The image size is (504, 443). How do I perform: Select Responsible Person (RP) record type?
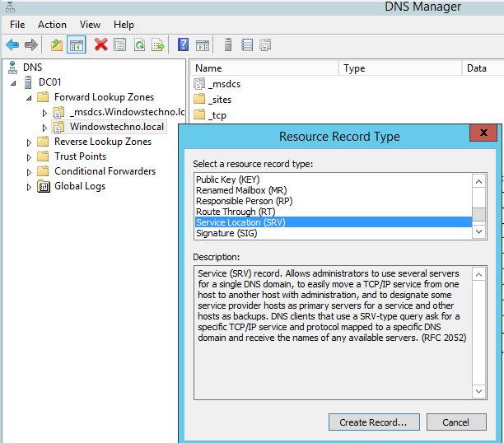pos(334,201)
